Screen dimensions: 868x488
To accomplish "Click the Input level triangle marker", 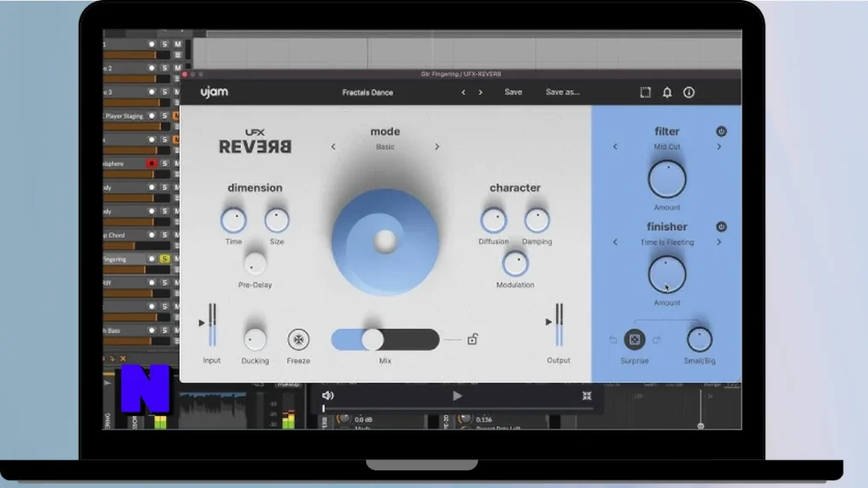I will tap(202, 323).
